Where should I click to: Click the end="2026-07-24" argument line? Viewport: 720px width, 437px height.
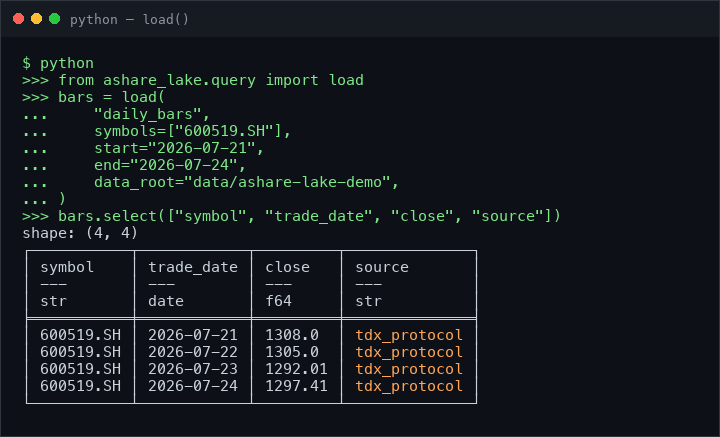(170, 165)
